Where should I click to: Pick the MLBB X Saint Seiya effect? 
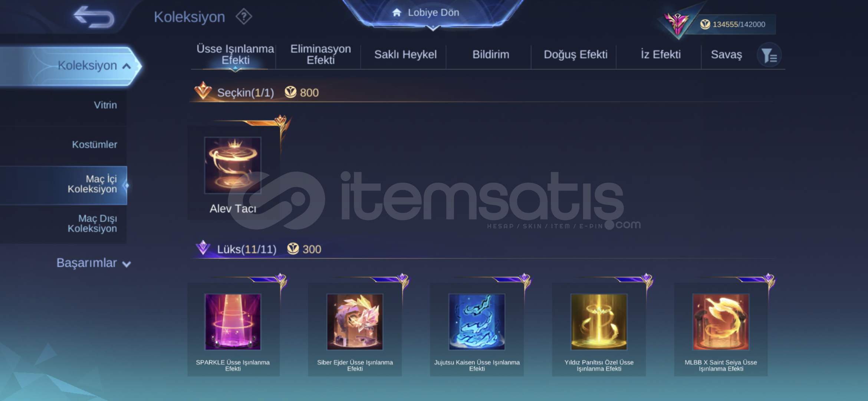pyautogui.click(x=721, y=322)
